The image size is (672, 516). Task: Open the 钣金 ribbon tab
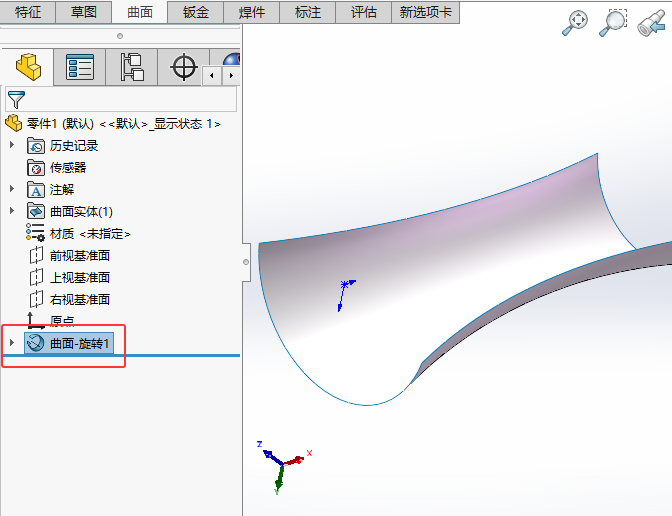[x=195, y=12]
